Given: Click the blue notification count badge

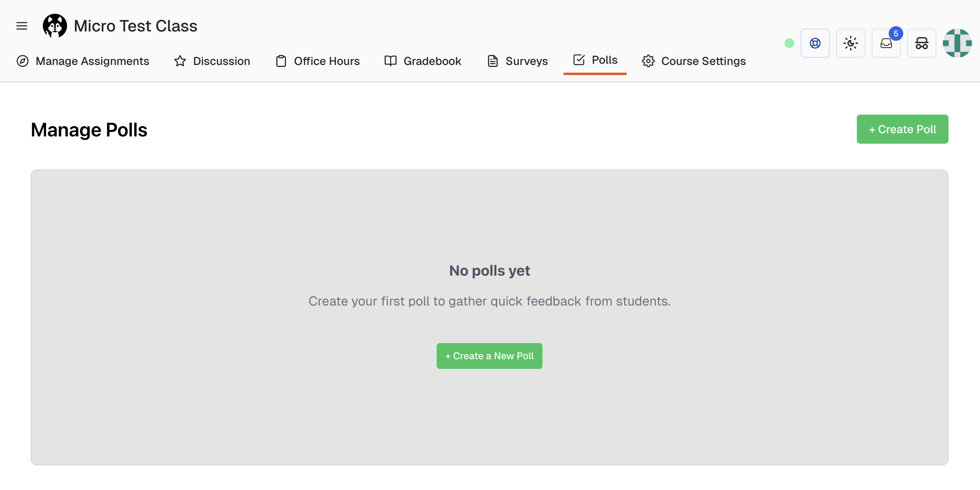Looking at the screenshot, I should 896,34.
